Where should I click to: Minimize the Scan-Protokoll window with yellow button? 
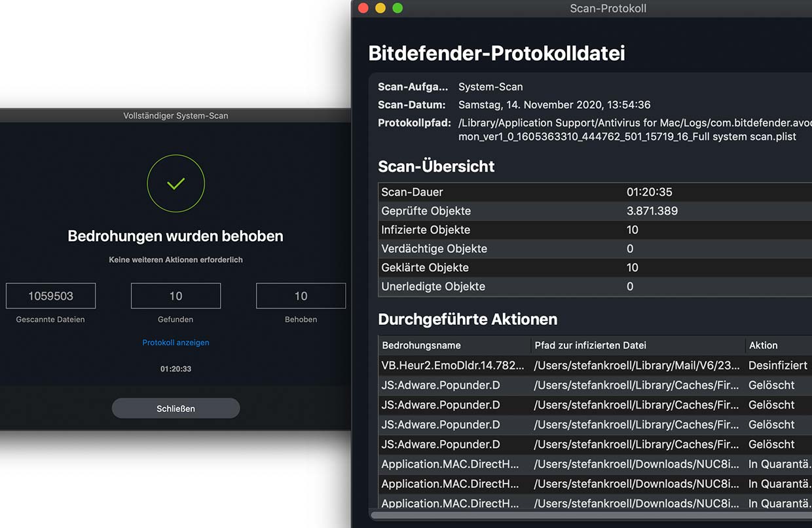pyautogui.click(x=380, y=9)
